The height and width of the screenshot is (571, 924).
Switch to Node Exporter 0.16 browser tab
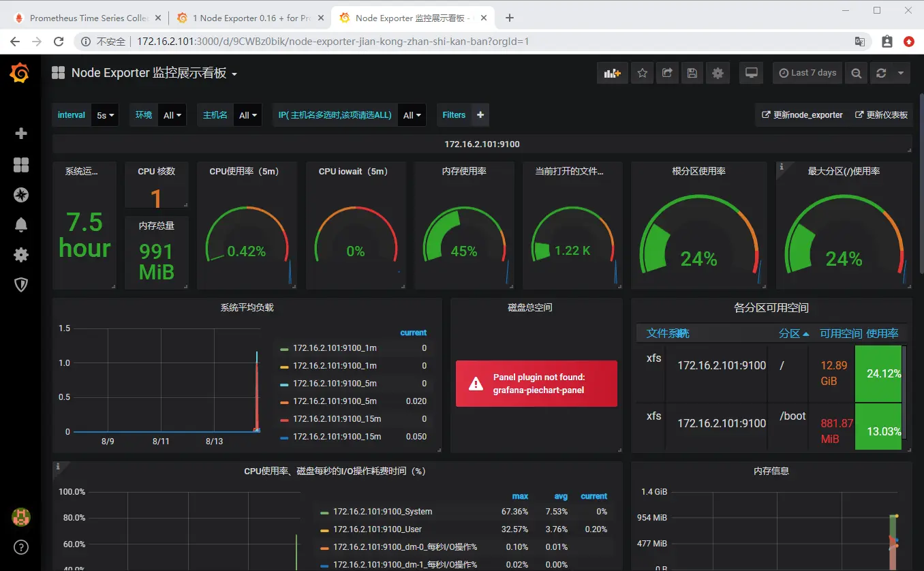(x=249, y=18)
